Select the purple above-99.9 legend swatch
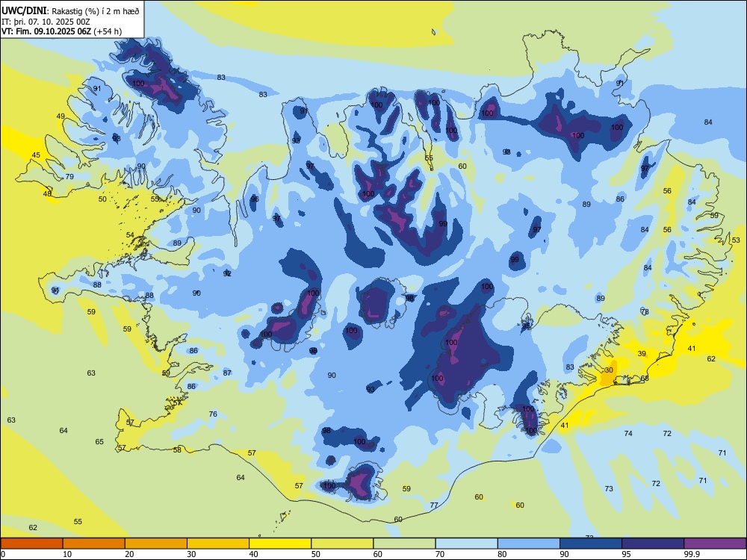Image resolution: width=747 pixels, height=560 pixels. (715, 544)
